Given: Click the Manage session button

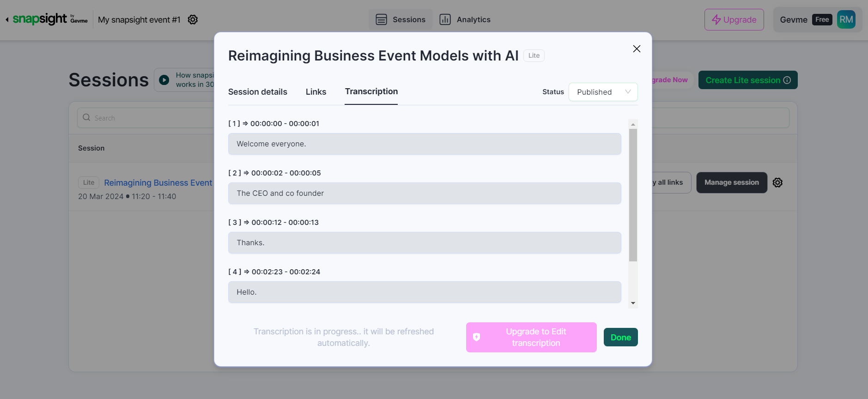Looking at the screenshot, I should [x=731, y=183].
